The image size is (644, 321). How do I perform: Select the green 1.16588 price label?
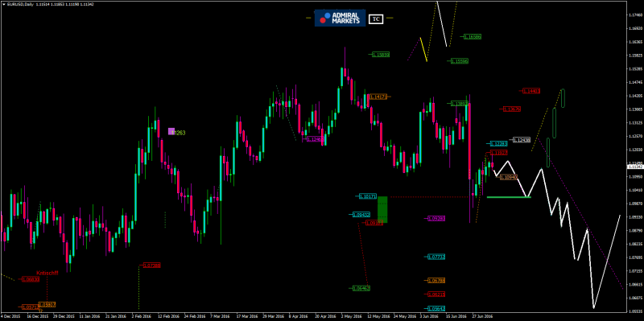click(x=473, y=36)
